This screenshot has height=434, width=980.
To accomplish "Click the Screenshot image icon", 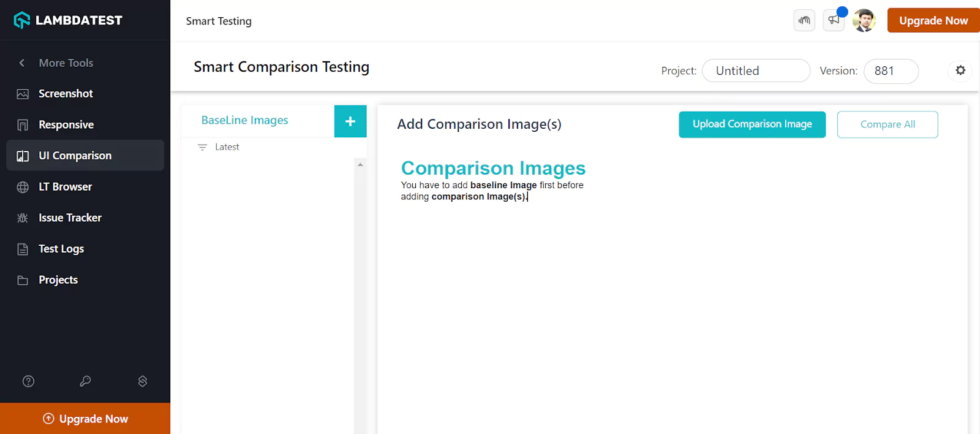I will (23, 94).
